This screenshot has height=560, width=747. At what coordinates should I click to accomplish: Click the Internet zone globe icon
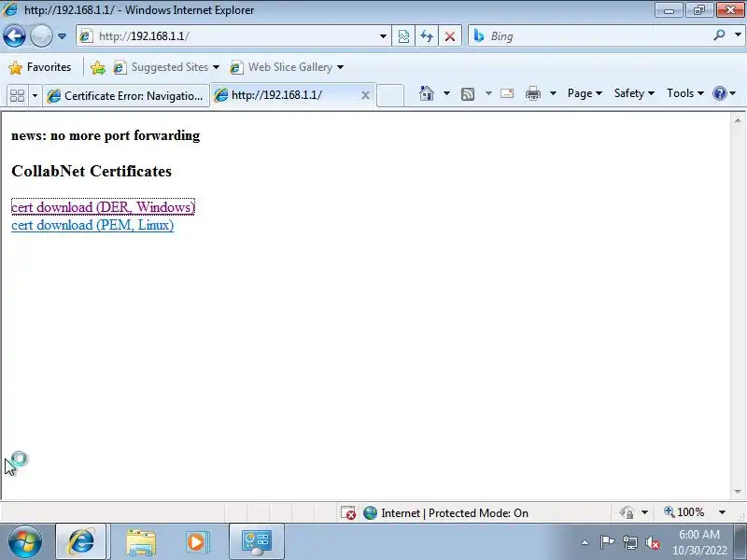370,512
